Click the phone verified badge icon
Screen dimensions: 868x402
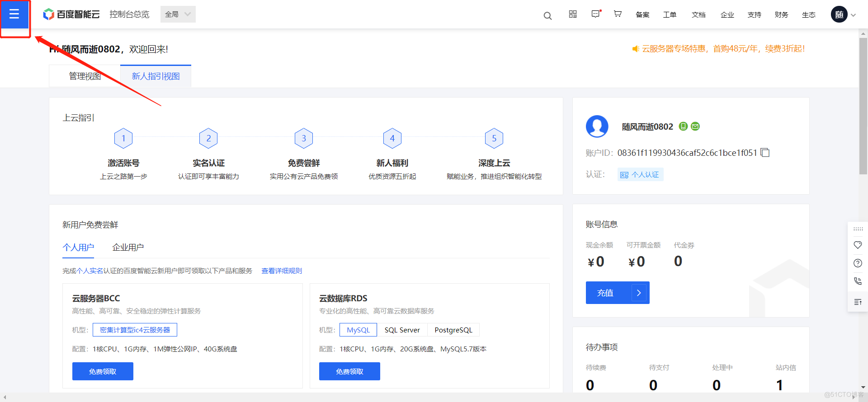pyautogui.click(x=684, y=126)
